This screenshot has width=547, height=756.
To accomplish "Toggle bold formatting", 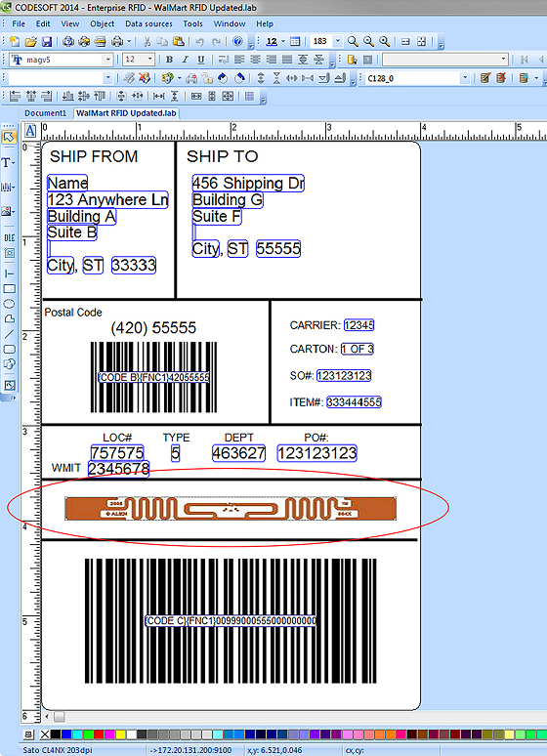I will (169, 60).
